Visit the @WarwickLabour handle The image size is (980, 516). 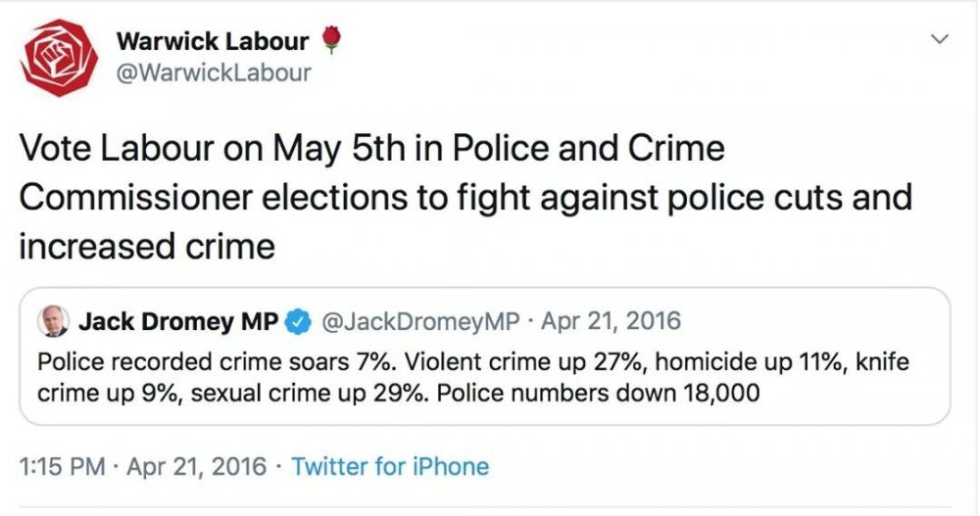214,72
